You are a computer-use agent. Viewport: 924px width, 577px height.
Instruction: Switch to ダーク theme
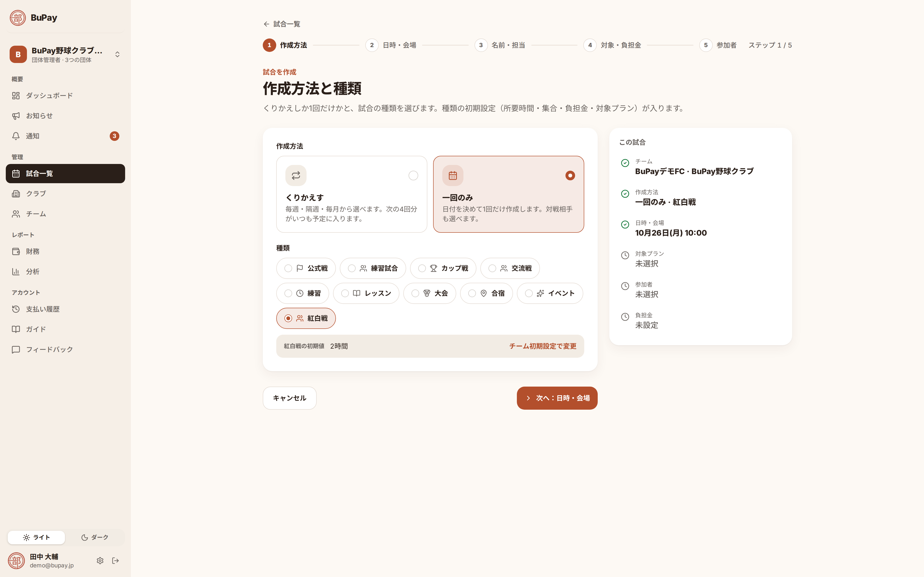95,537
